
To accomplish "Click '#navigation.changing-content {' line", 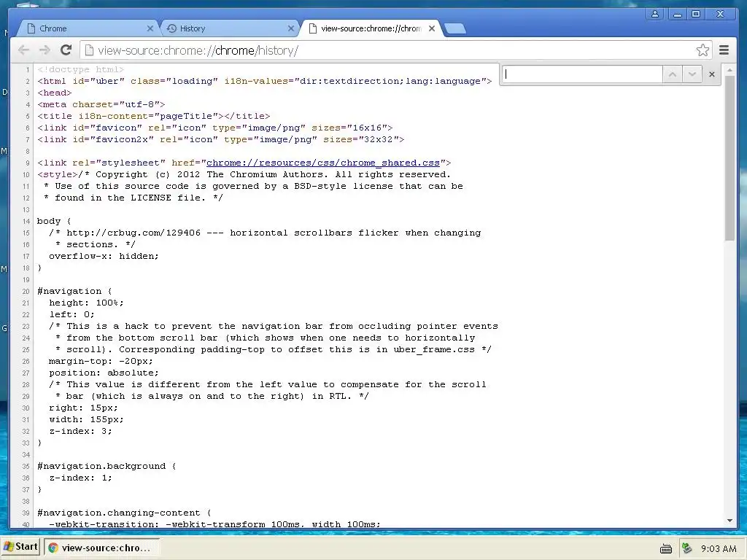I will click(x=124, y=513).
